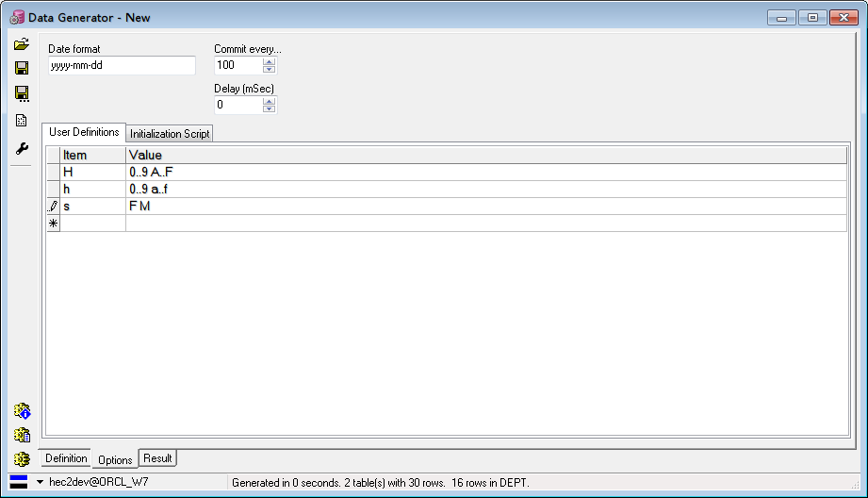The width and height of the screenshot is (868, 498).
Task: Decrease the Commit every value with down arrow
Action: tap(270, 70)
